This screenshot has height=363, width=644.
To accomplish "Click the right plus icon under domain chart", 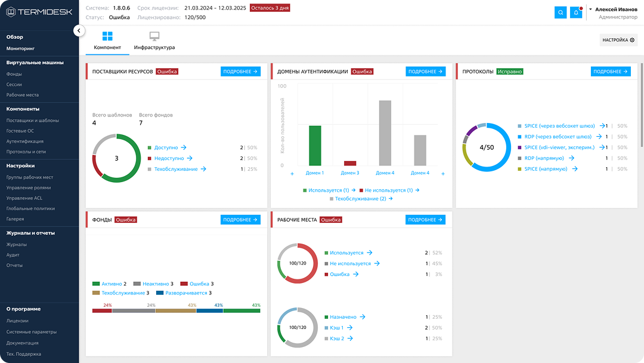I will (x=443, y=174).
